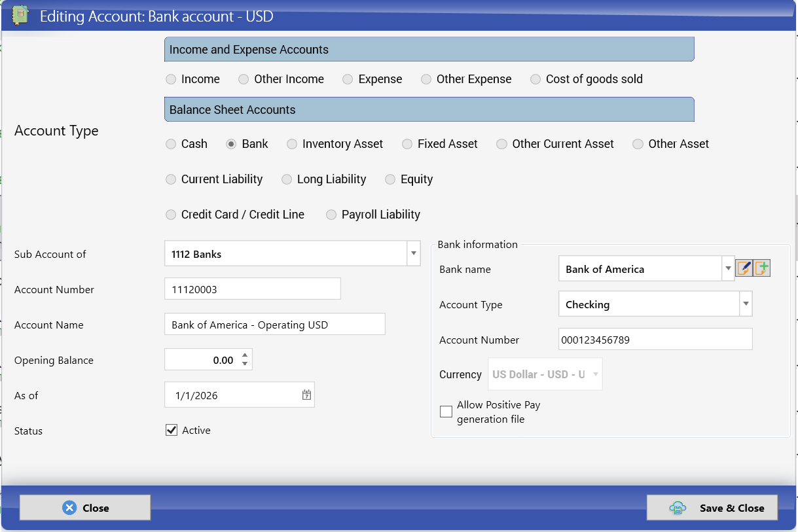
Task: Click the Sub Account of label
Action: [50, 254]
